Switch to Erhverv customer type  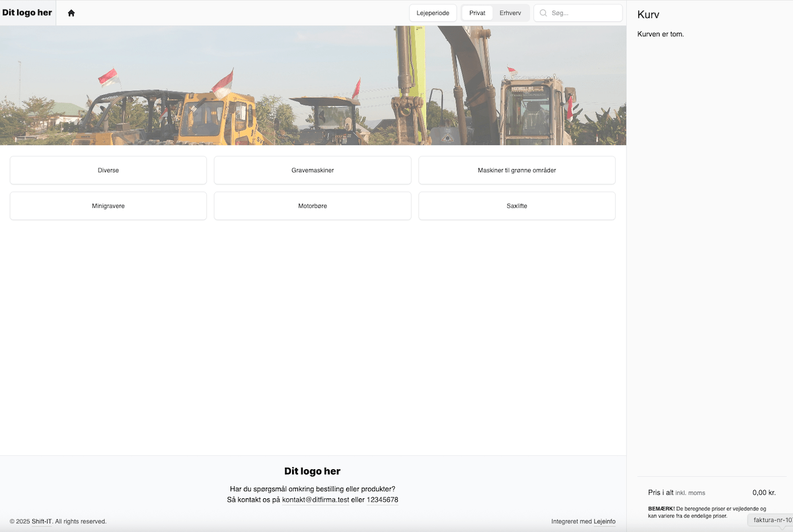[x=510, y=13]
